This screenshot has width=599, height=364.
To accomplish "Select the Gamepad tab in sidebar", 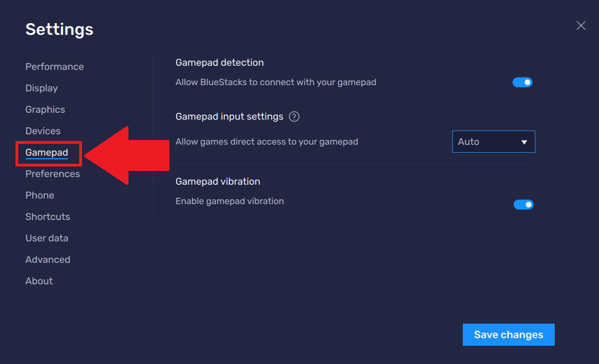I will [x=47, y=153].
